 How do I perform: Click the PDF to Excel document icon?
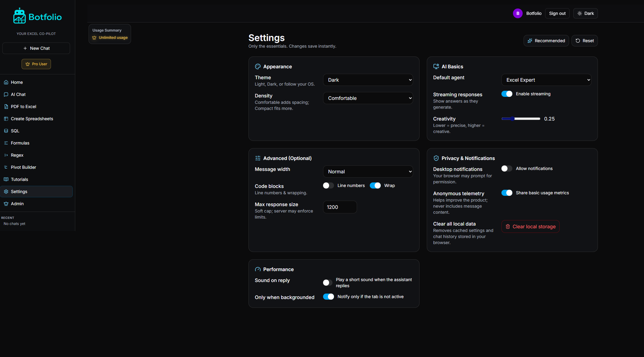coord(6,107)
